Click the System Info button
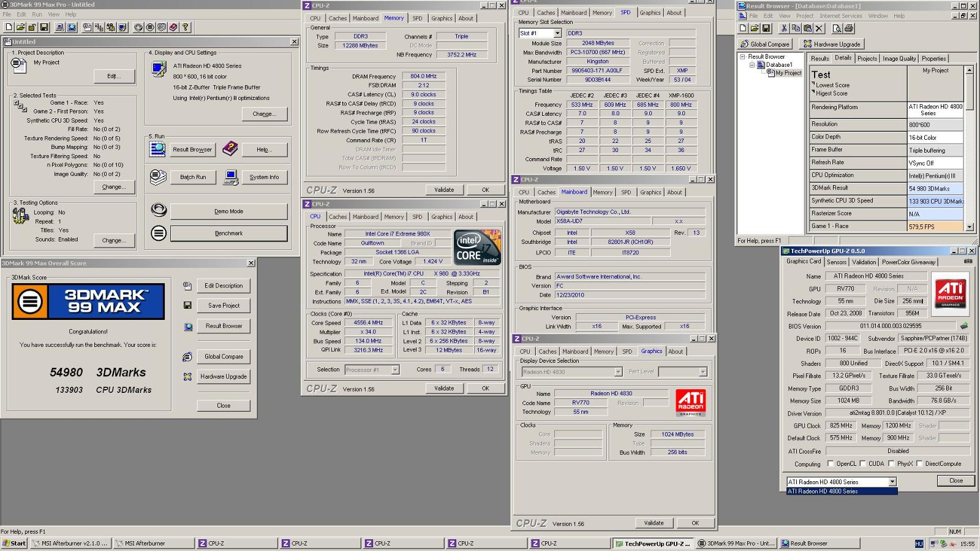This screenshot has height=551, width=980. [264, 177]
